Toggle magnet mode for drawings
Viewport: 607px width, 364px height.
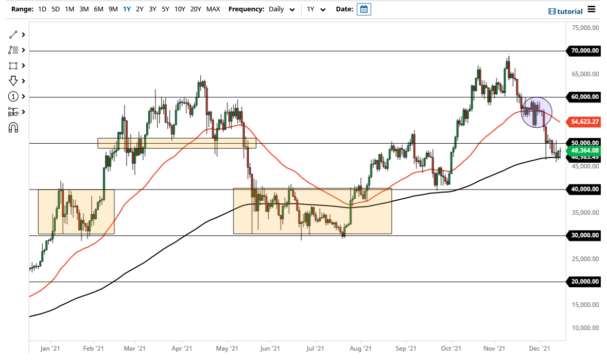click(14, 127)
